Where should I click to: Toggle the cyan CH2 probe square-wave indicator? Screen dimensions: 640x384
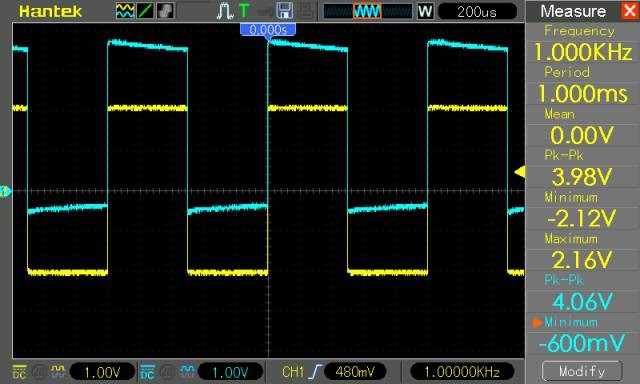pos(187,371)
